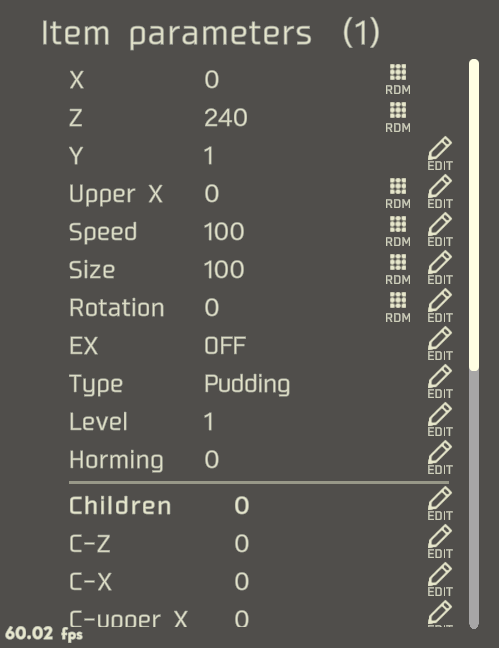Randomize the Speed parameter
Image resolution: width=499 pixels, height=648 pixels.
point(398,231)
